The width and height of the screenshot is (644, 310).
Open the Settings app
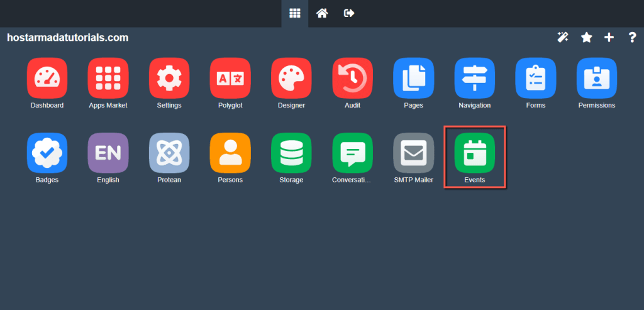[x=169, y=79]
